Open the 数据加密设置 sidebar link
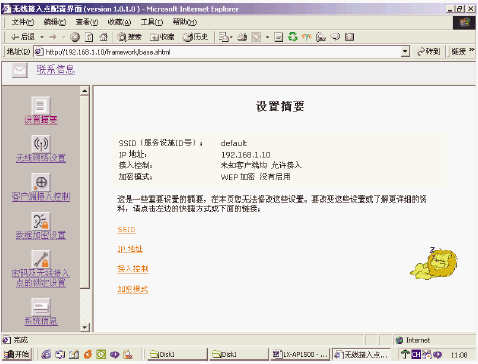The image size is (478, 364). pos(41,235)
